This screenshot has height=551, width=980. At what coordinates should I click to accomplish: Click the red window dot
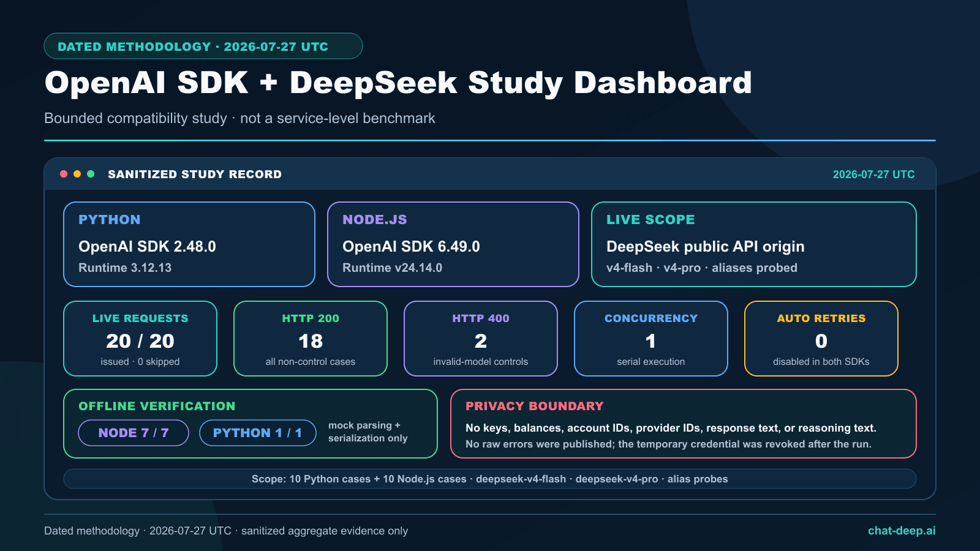click(x=64, y=174)
